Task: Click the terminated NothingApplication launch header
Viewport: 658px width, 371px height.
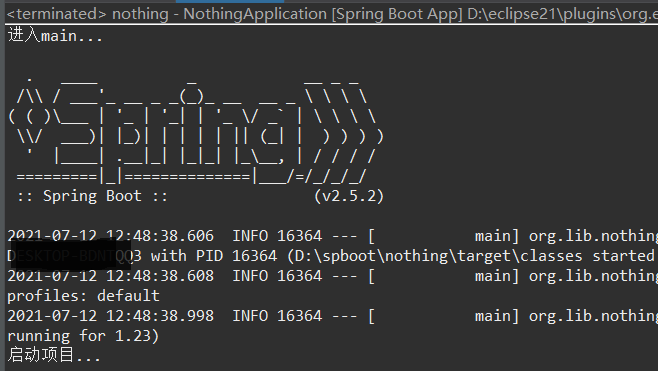Action: [332, 14]
